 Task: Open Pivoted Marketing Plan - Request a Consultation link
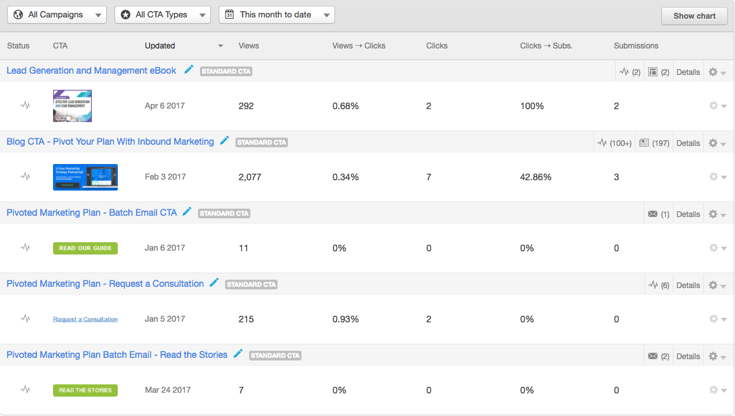(x=105, y=284)
